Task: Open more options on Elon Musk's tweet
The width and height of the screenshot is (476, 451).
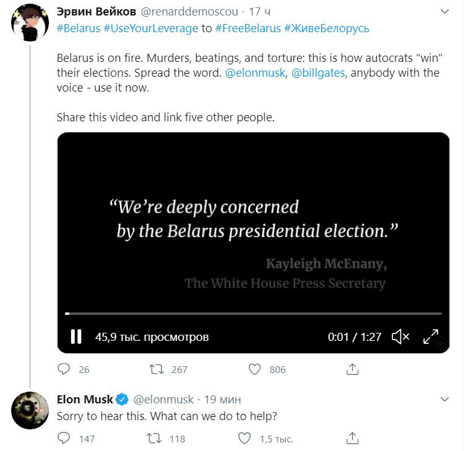Action: click(x=444, y=399)
